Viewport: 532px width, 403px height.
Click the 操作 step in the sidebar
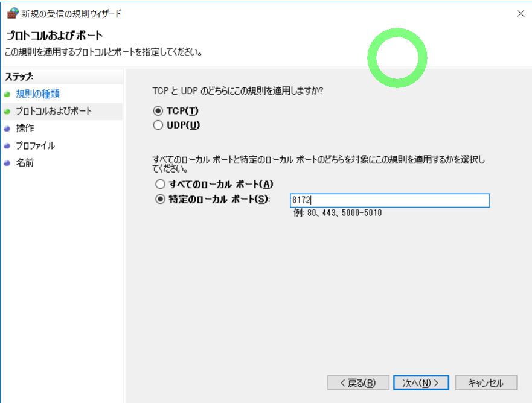[x=25, y=128]
